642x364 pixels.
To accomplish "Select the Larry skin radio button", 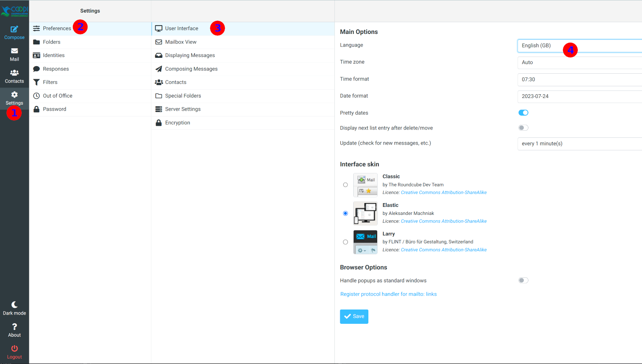I will pos(345,242).
